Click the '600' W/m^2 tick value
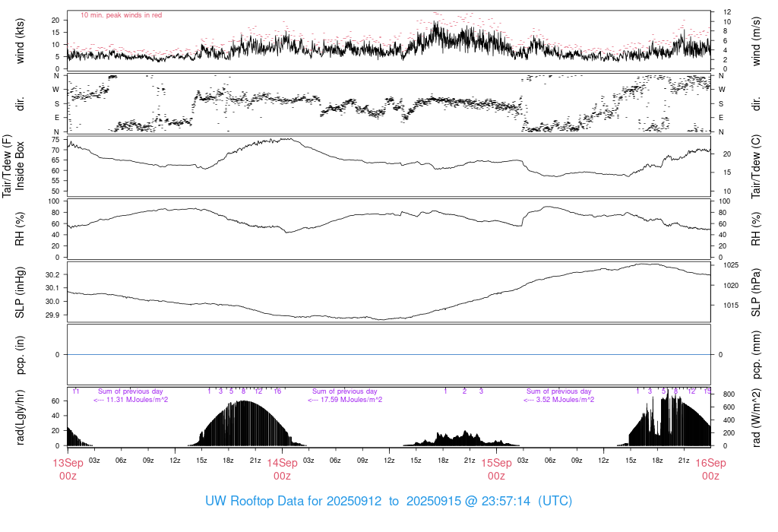 tap(729, 407)
